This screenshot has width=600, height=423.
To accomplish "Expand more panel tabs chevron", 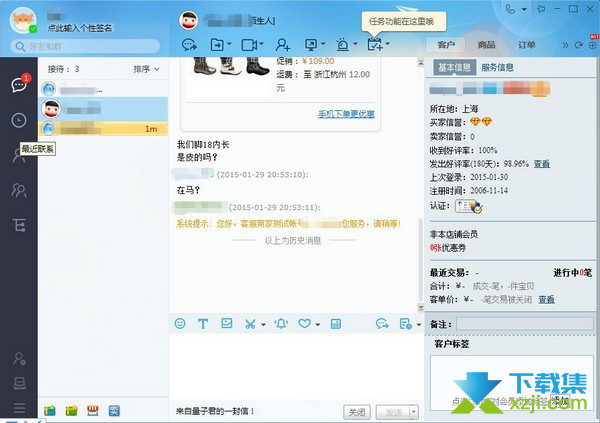I will click(565, 45).
